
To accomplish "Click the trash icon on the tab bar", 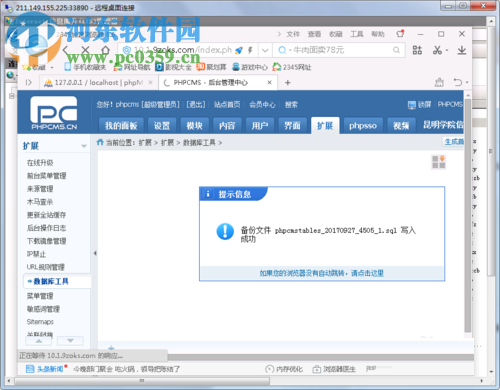I will [x=439, y=82].
